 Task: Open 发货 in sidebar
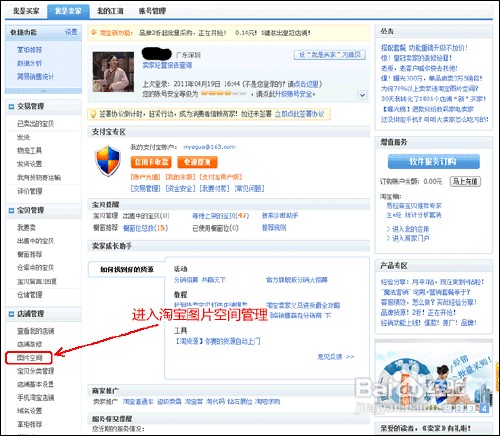(x=23, y=137)
